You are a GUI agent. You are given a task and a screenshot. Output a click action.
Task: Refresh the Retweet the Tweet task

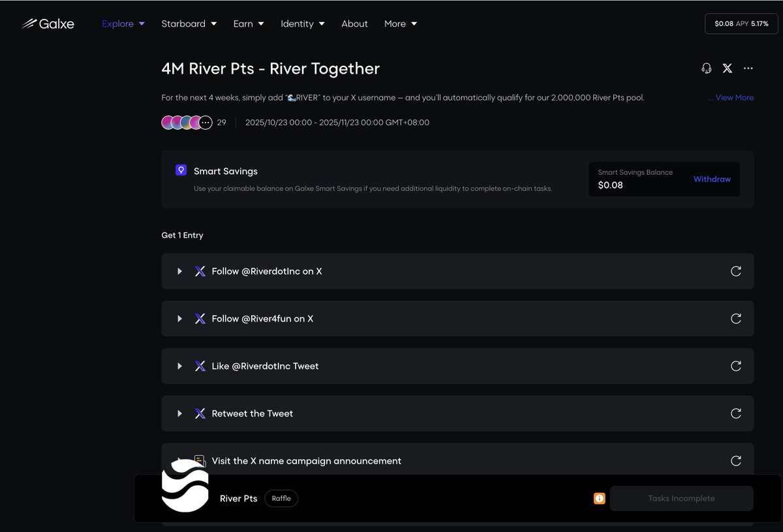tap(736, 413)
